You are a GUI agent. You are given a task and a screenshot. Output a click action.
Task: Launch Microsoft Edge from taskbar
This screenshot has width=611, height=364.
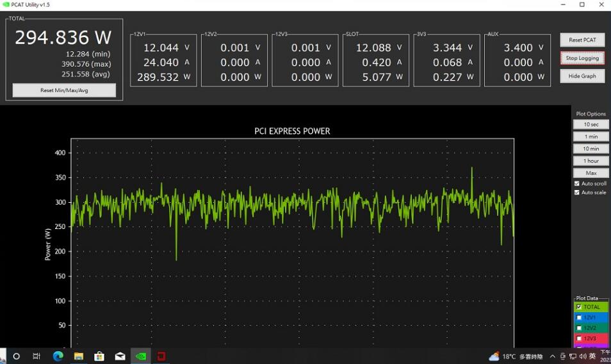point(58,356)
